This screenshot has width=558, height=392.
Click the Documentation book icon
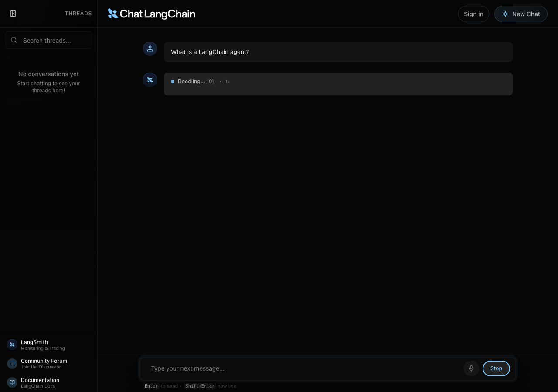pos(12,382)
